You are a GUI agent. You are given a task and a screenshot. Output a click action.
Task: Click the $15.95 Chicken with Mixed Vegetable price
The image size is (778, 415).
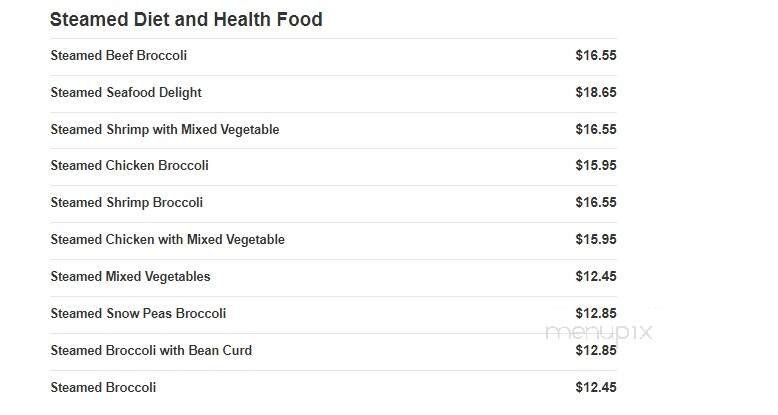[596, 240]
